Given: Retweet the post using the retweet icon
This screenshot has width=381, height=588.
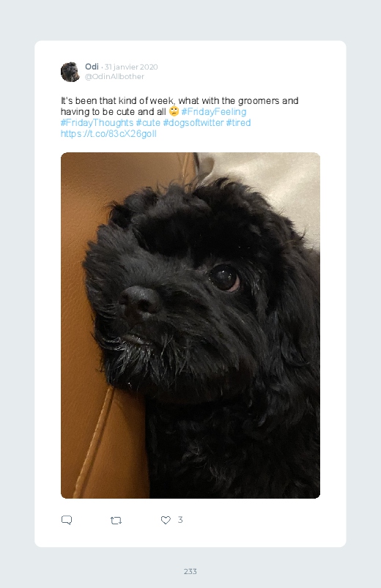Looking at the screenshot, I should click(x=116, y=521).
